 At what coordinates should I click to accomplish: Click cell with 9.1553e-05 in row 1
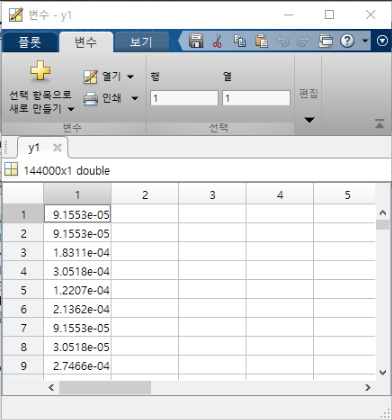pos(77,214)
